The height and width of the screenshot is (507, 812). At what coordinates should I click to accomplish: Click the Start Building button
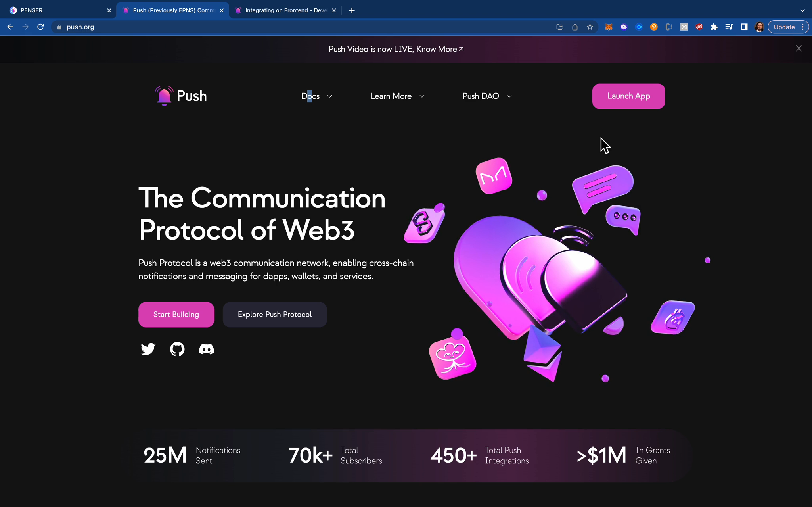coord(176,314)
